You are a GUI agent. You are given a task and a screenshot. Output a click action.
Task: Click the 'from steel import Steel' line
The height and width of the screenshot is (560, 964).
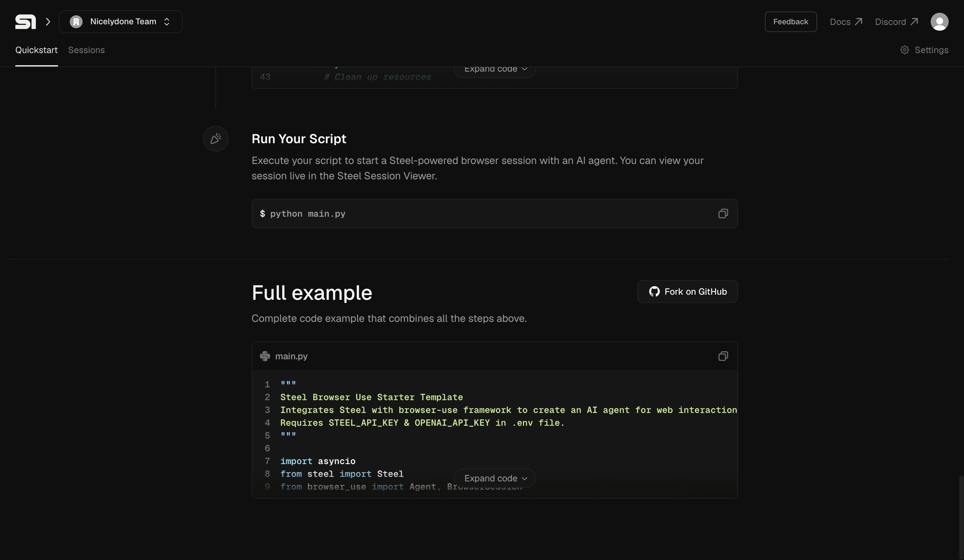(x=342, y=474)
